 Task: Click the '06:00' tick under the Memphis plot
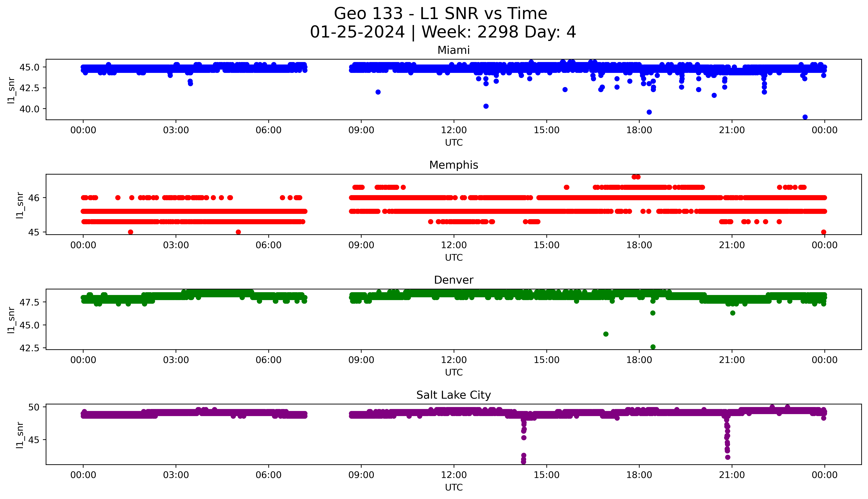pos(269,245)
